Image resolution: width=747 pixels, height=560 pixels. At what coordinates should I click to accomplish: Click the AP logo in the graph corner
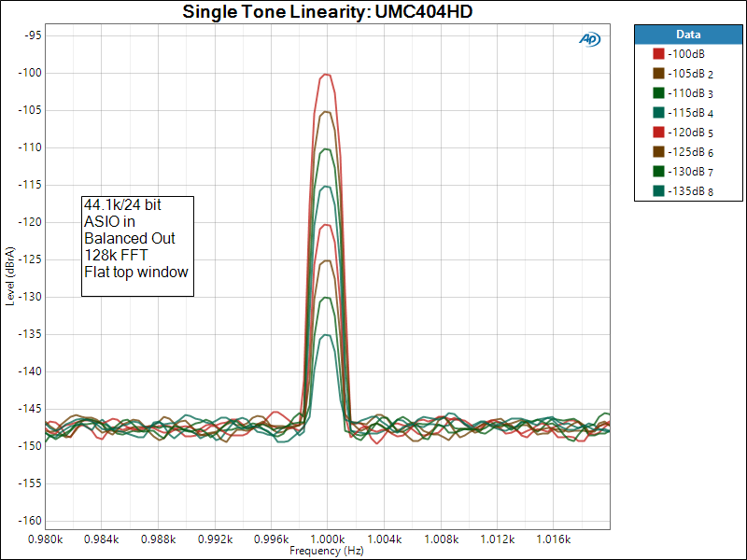[x=590, y=39]
